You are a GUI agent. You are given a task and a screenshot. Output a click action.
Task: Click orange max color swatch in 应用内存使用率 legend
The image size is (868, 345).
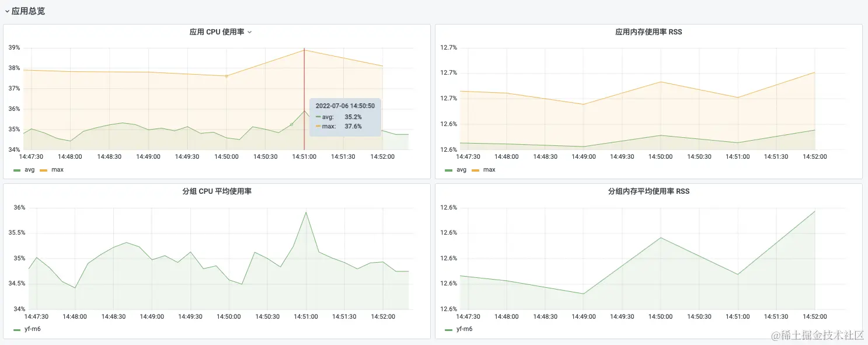tap(476, 170)
